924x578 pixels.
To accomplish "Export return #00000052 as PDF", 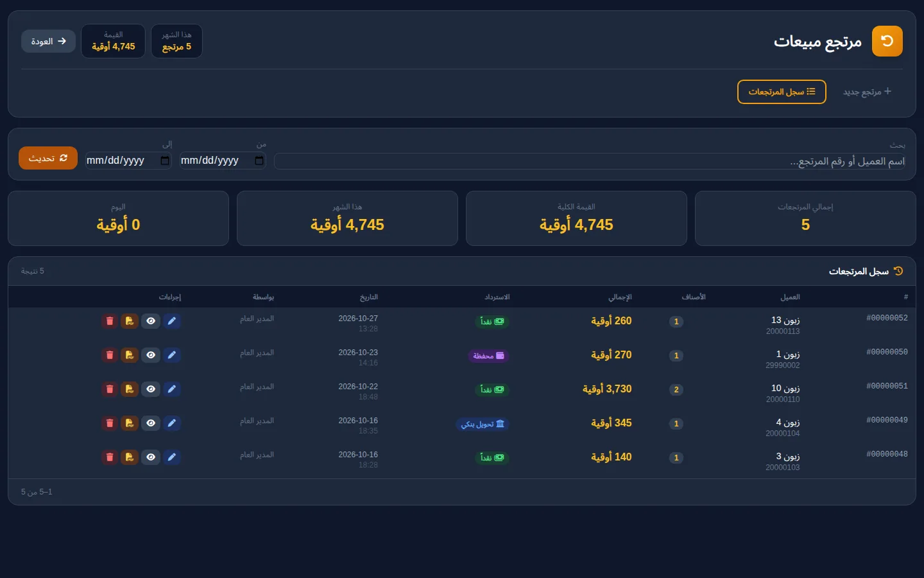I will pyautogui.click(x=130, y=321).
